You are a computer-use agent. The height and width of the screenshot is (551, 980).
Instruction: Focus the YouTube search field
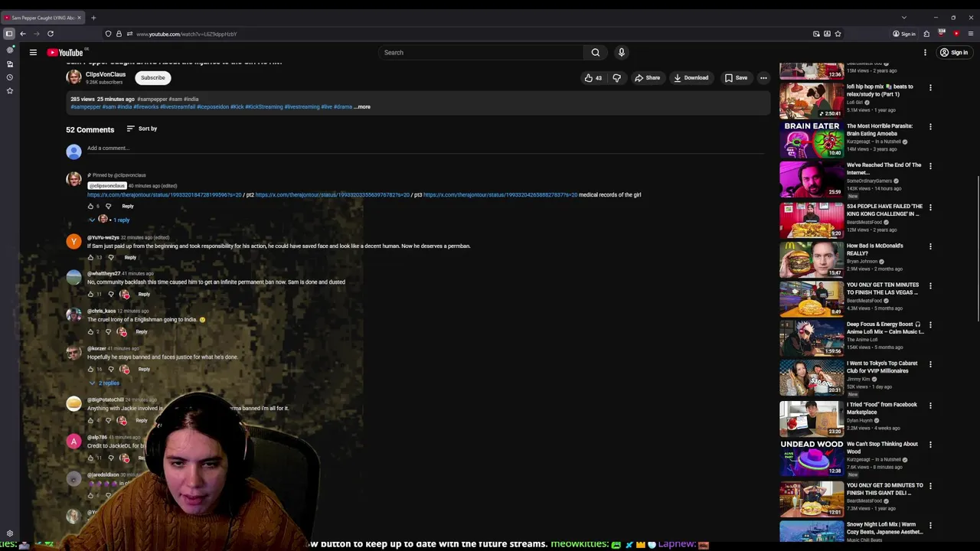point(481,52)
